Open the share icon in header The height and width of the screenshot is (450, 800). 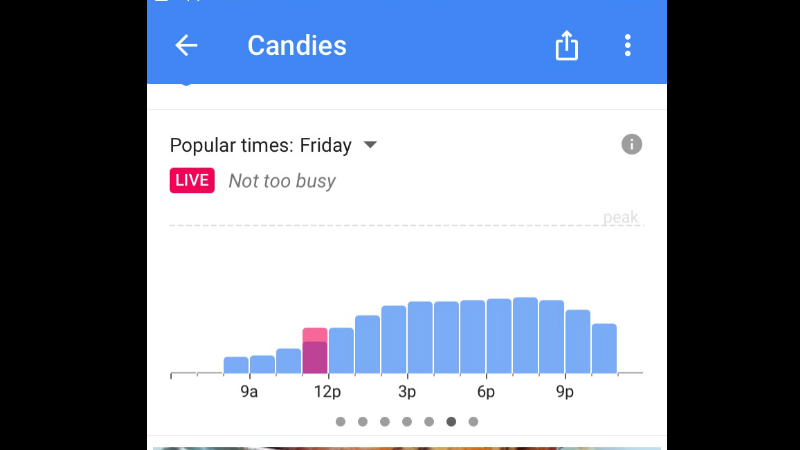point(566,45)
